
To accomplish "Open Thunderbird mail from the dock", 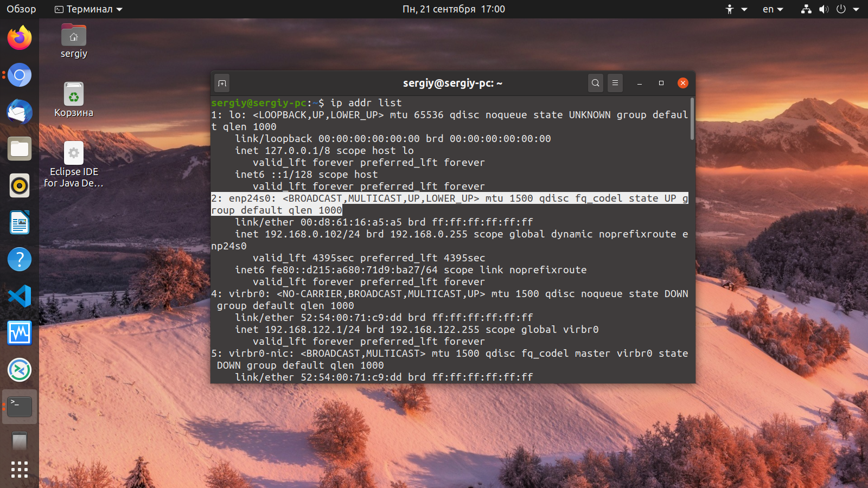I will pyautogui.click(x=20, y=112).
